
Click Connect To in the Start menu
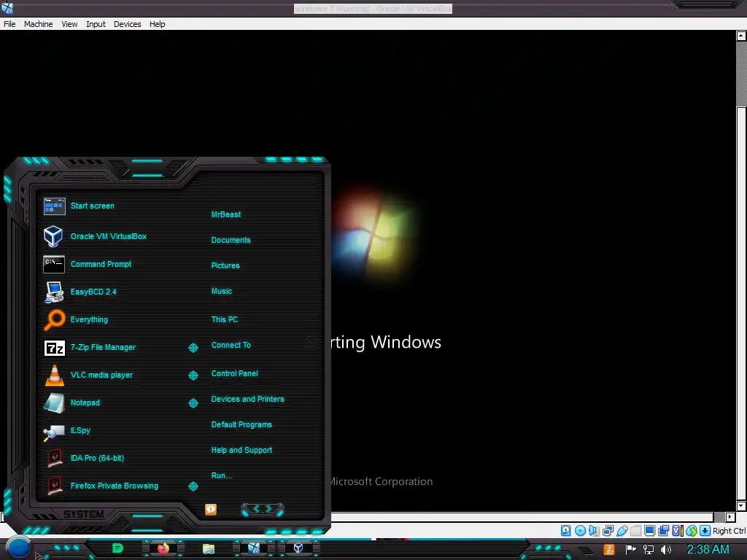(231, 345)
